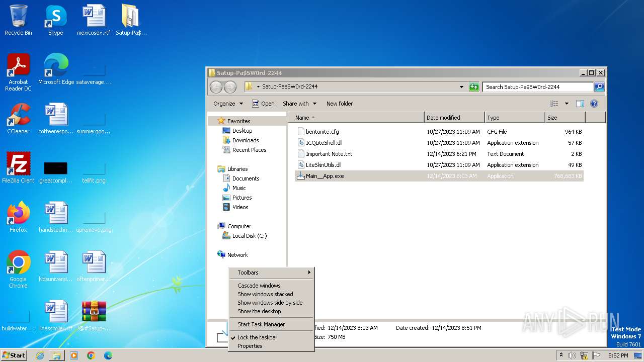Image resolution: width=644 pixels, height=362 pixels.
Task: Sort by Type column header
Action: click(515, 118)
